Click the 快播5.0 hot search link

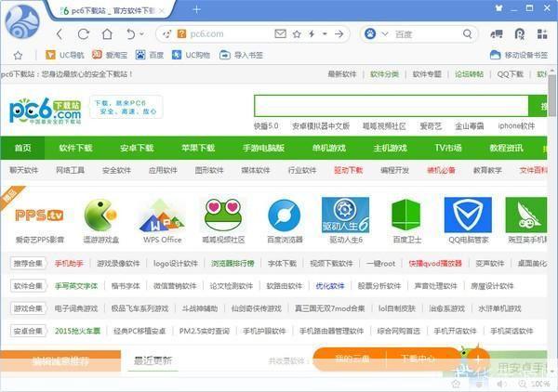(266, 126)
